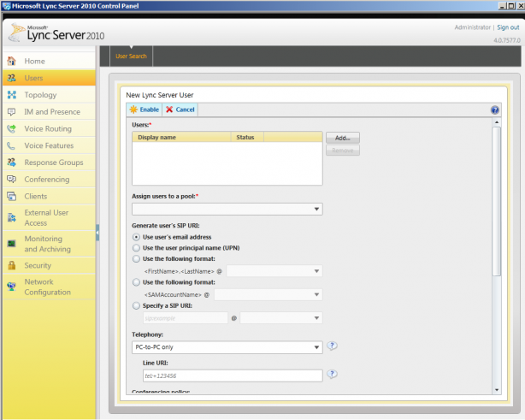This screenshot has width=525, height=420.
Task: Click the help bubble next to Line URI
Action: click(x=332, y=374)
